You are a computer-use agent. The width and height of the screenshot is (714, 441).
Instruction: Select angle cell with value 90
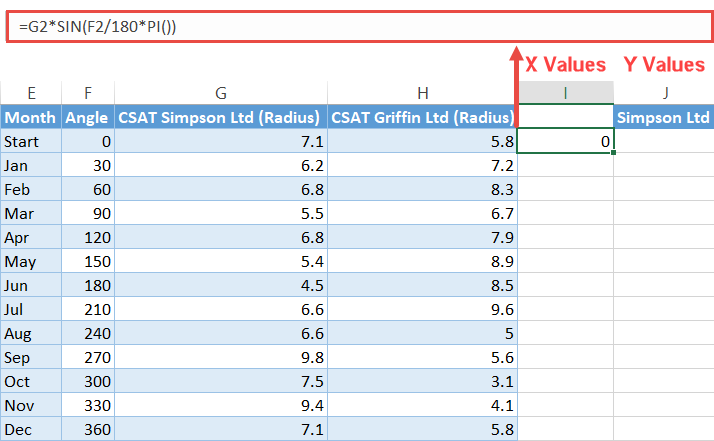(88, 213)
